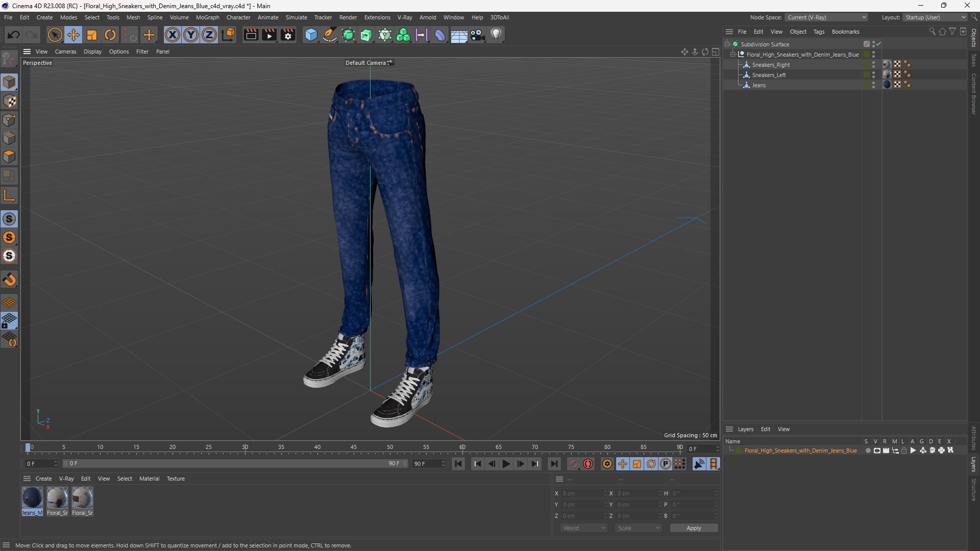
Task: Add a Light object icon
Action: tap(496, 35)
